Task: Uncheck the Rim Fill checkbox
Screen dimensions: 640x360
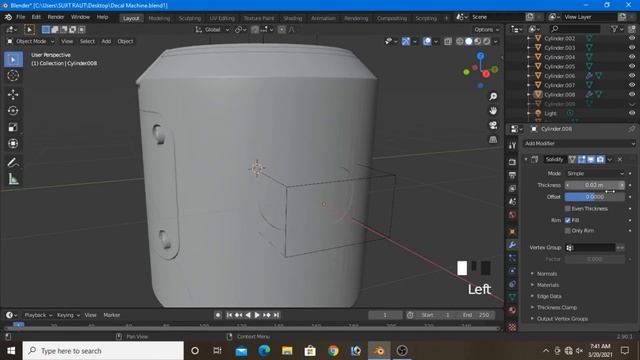Action: pyautogui.click(x=567, y=220)
